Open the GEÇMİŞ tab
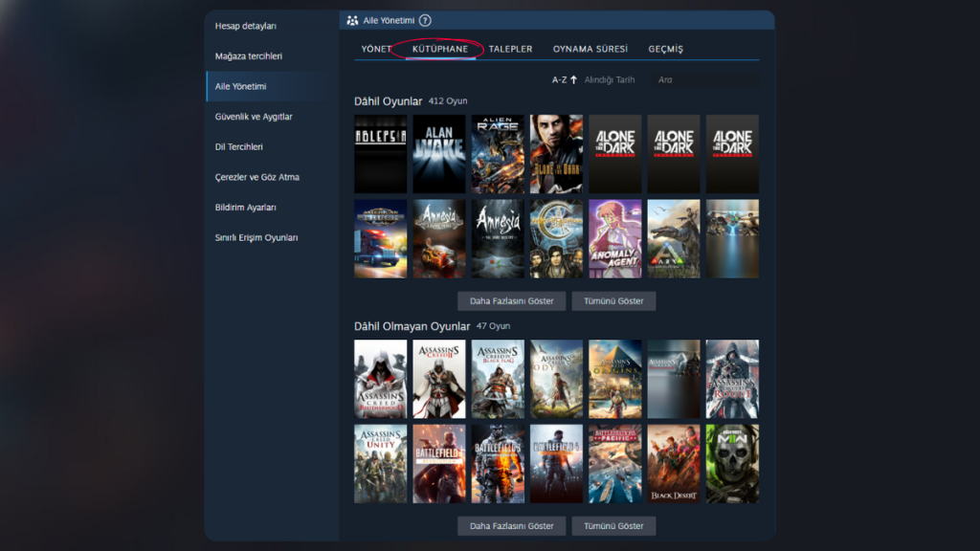Image resolution: width=980 pixels, height=551 pixels. 666,49
